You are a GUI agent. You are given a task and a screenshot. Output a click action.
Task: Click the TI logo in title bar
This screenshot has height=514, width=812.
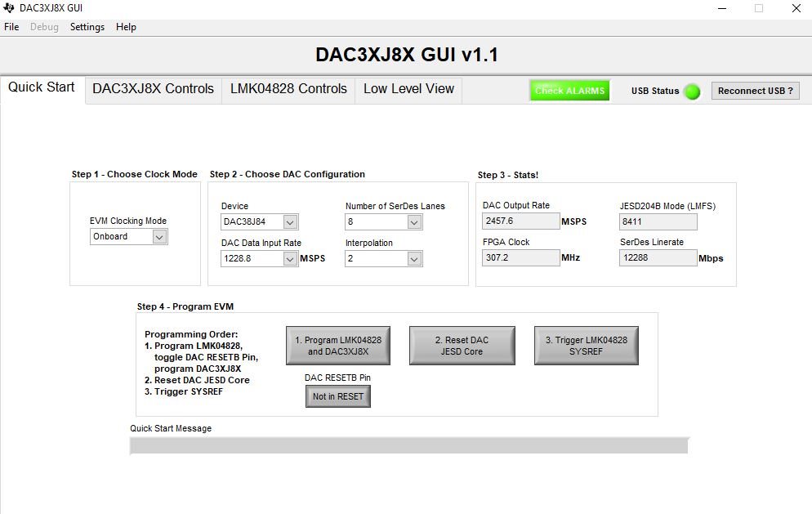pos(8,8)
